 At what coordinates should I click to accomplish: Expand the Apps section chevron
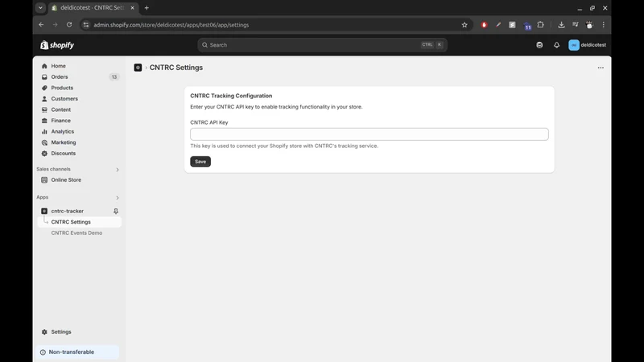[117, 198]
